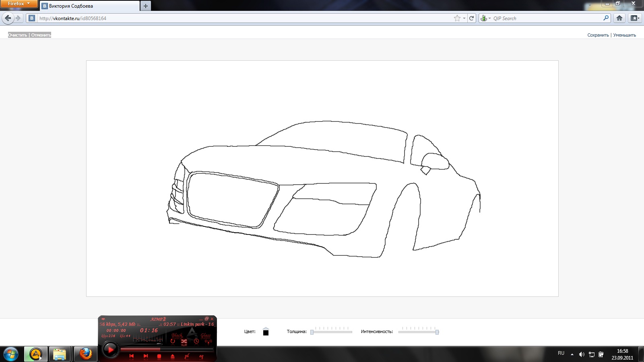Skip to next track in AIMP

146,356
